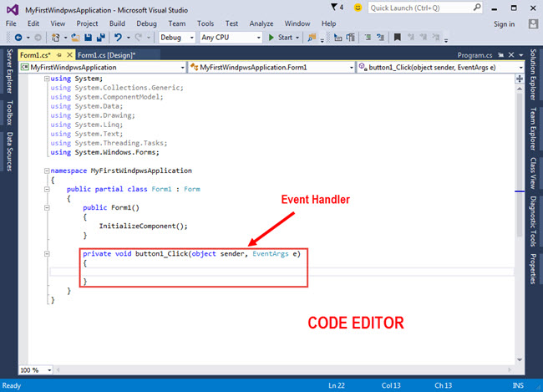Switch to the Form1.cs [Design] tab
The width and height of the screenshot is (543, 392).
point(106,55)
